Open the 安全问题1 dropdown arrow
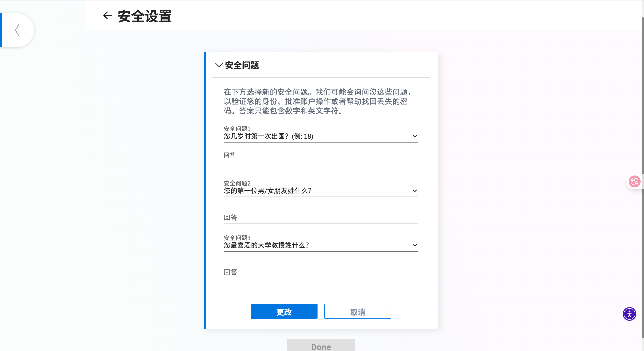 tap(414, 136)
